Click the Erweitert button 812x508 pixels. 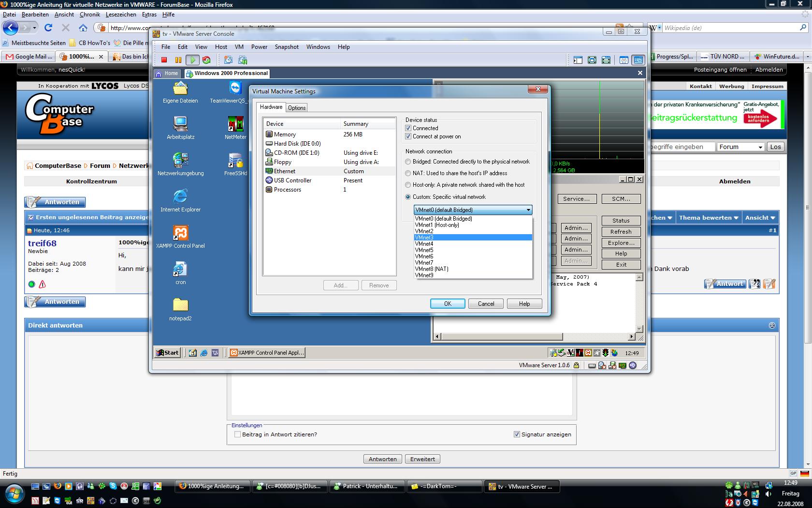point(422,459)
